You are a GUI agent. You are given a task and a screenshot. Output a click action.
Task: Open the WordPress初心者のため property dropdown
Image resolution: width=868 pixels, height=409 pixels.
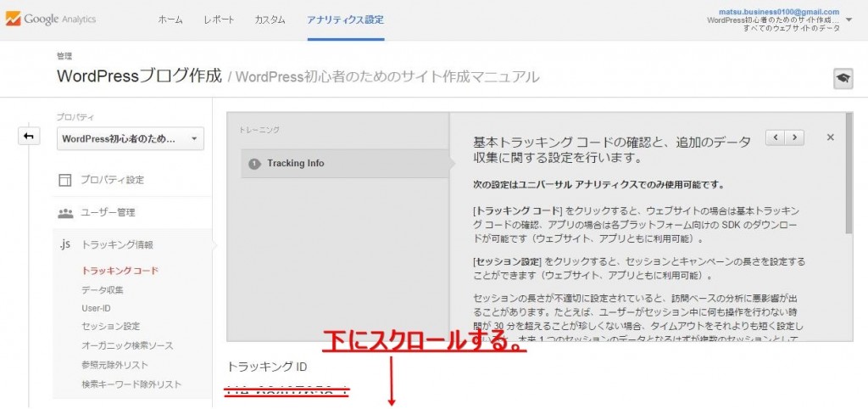click(130, 139)
